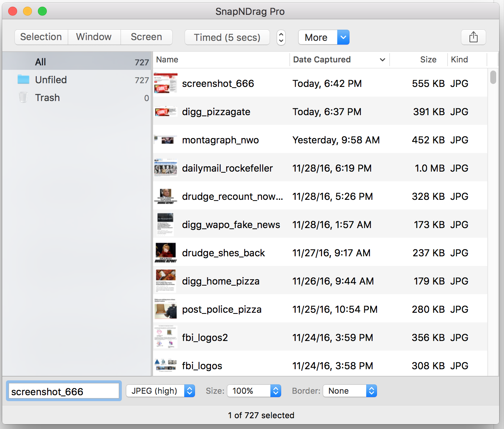The width and height of the screenshot is (504, 429).
Task: Select the fbi_logos2 thumbnail image
Action: [x=166, y=337]
